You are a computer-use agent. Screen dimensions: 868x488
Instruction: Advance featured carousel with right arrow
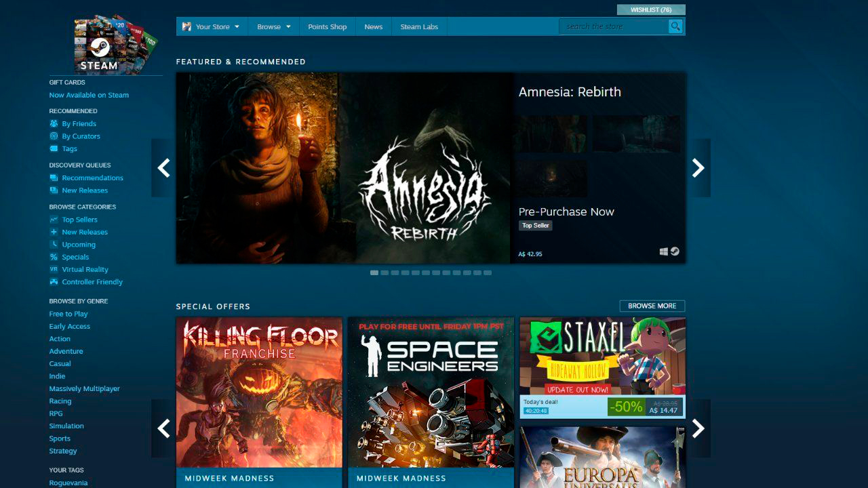[x=698, y=168]
